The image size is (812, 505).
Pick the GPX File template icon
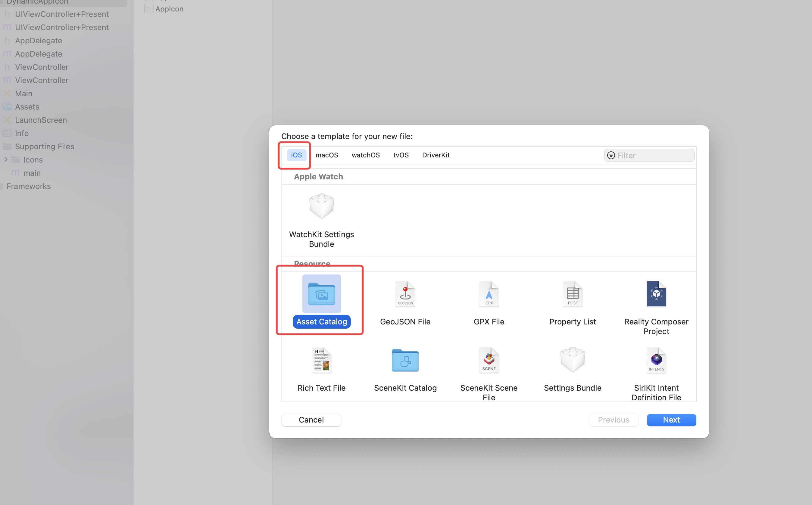[x=489, y=294]
